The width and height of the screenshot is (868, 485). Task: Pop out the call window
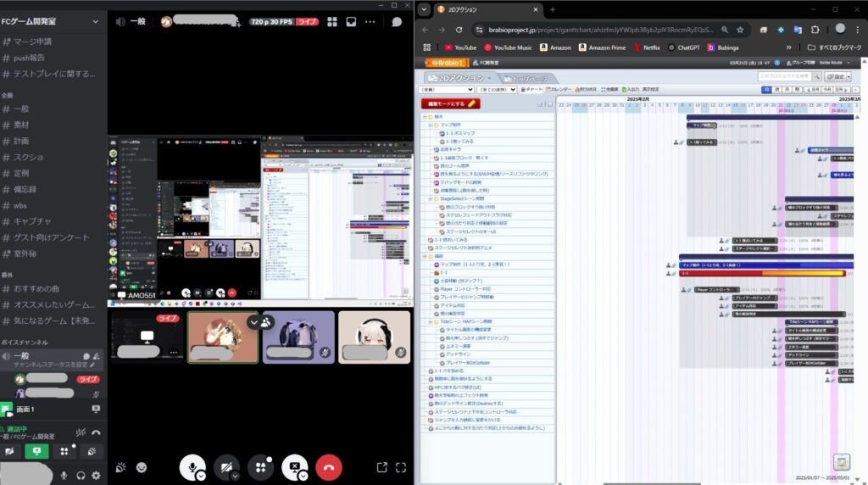(381, 466)
